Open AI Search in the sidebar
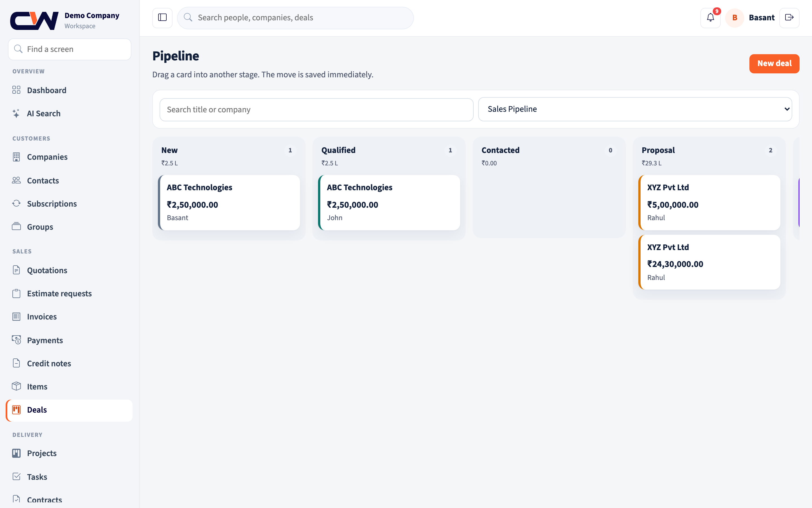This screenshot has width=812, height=508. (69, 113)
